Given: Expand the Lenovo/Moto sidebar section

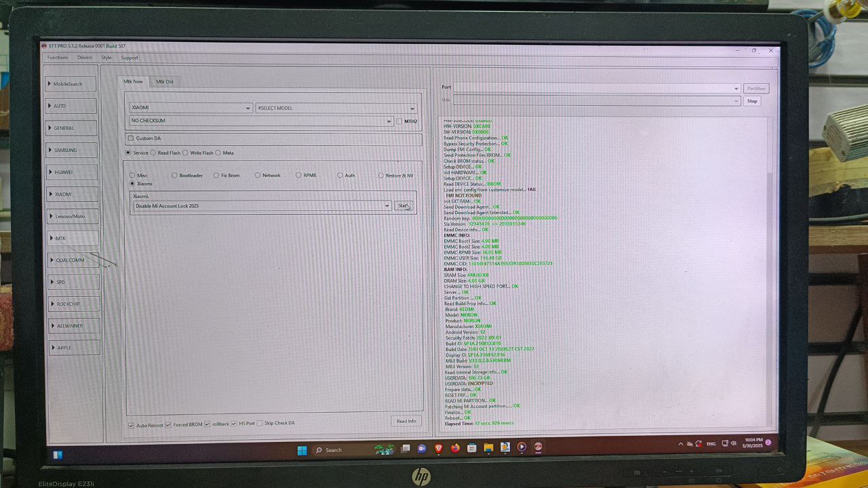Looking at the screenshot, I should (x=72, y=216).
